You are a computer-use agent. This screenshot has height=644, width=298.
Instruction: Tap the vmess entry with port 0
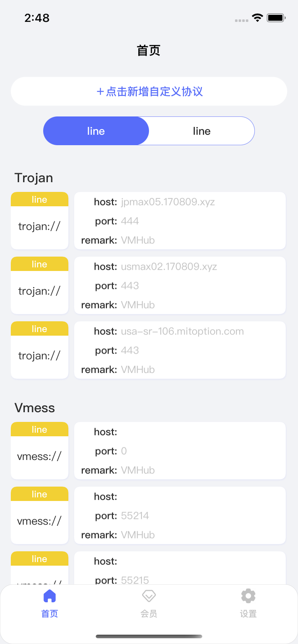click(x=180, y=451)
